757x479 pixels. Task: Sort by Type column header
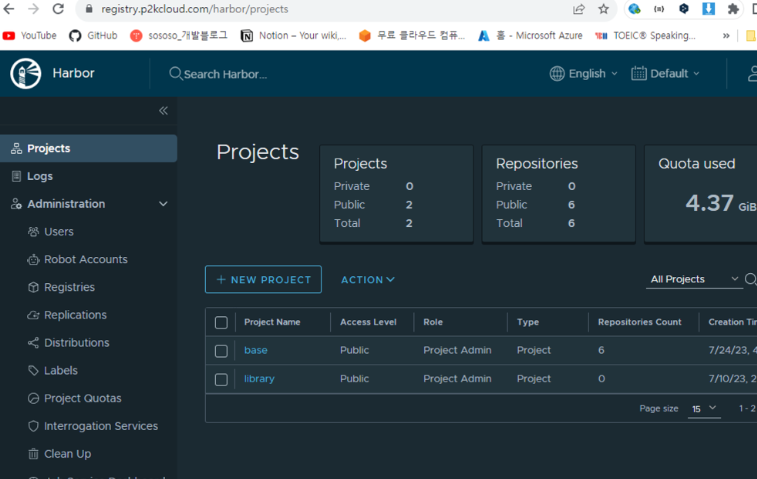[528, 322]
